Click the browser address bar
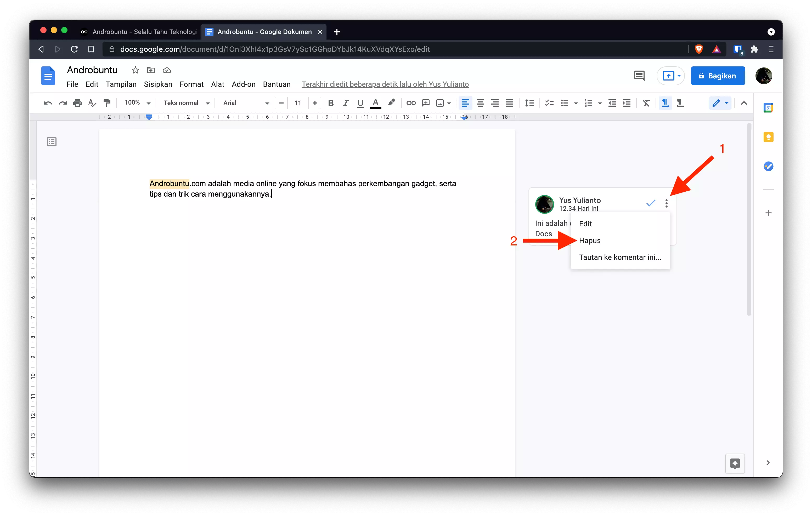 point(270,49)
